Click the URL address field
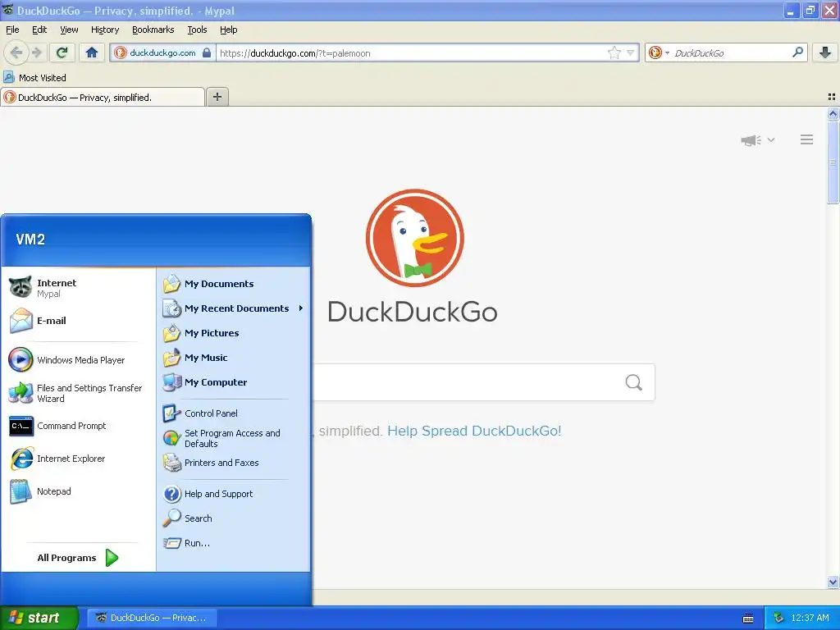Screen dimensions: 840x630 click(412, 53)
